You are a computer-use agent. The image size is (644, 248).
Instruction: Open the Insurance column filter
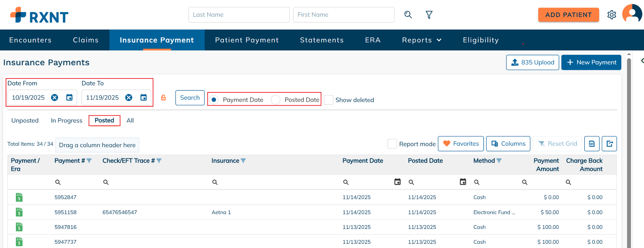tap(243, 161)
